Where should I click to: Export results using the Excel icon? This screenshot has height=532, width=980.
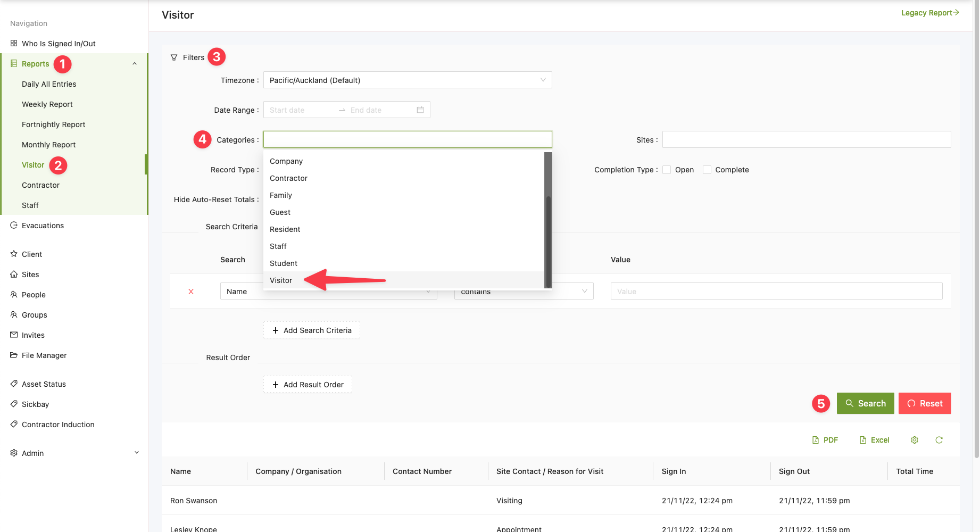(x=874, y=440)
